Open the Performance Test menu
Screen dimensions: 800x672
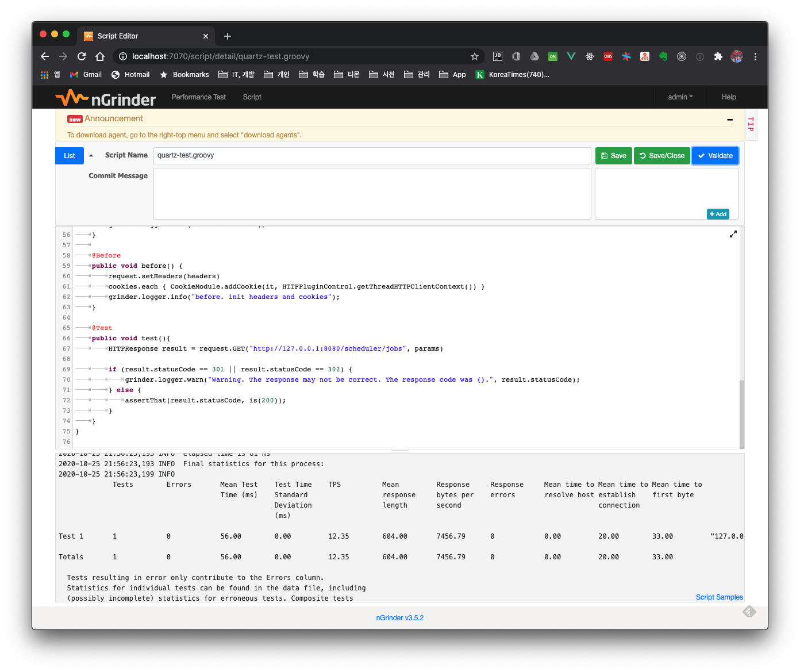[x=199, y=97]
